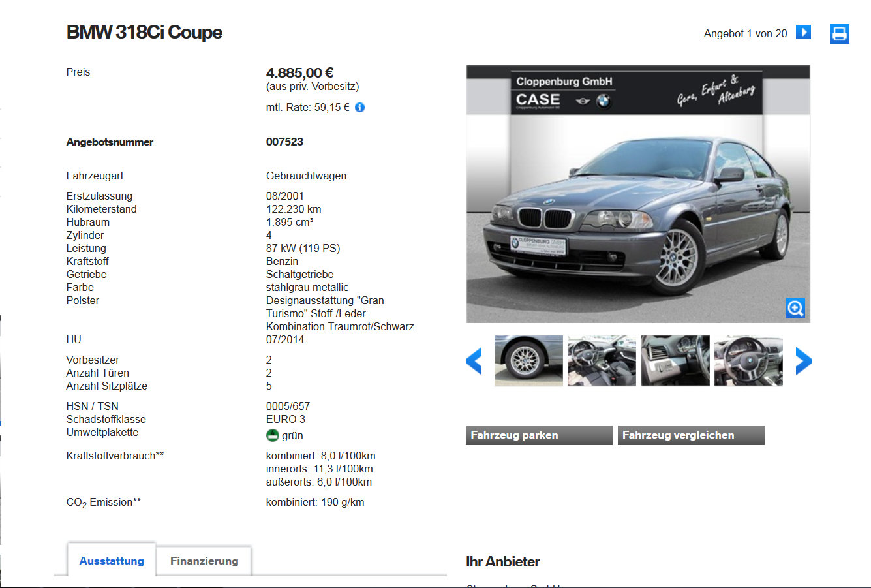Viewport: 871px width, 588px height.
Task: Click the value Gebrauchtwagen
Action: (306, 176)
